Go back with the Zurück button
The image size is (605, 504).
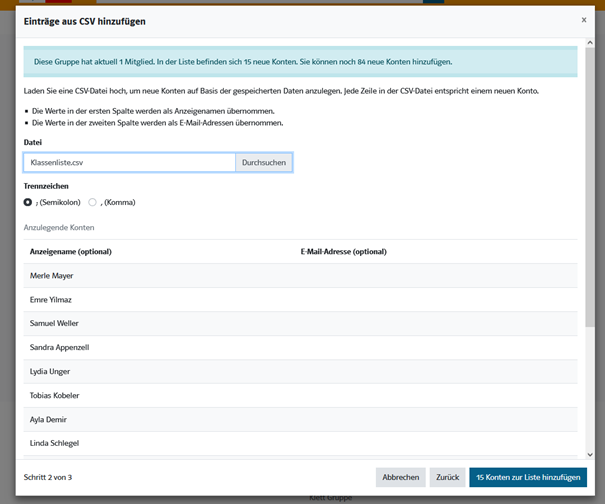coord(447,477)
